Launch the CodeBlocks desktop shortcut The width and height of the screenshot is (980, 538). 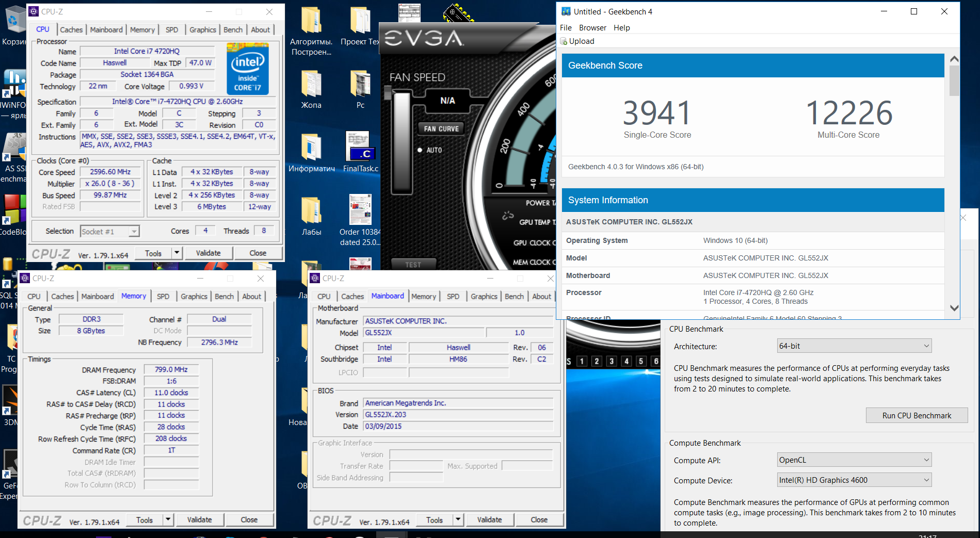[13, 209]
